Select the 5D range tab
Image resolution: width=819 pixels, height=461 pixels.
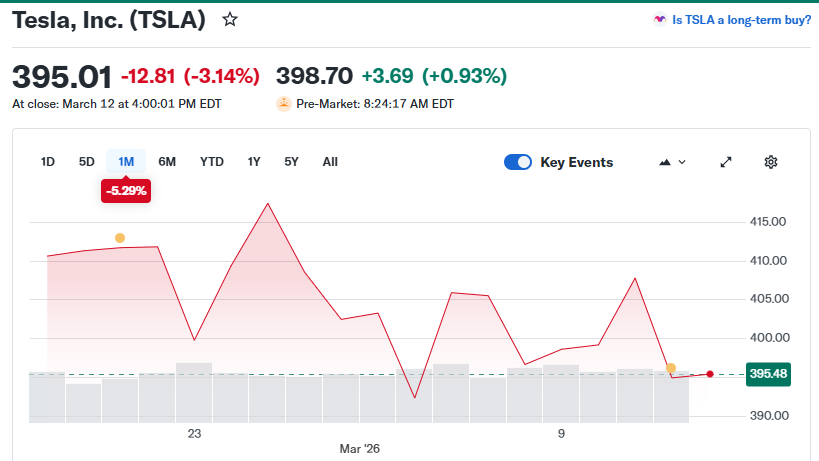click(87, 162)
